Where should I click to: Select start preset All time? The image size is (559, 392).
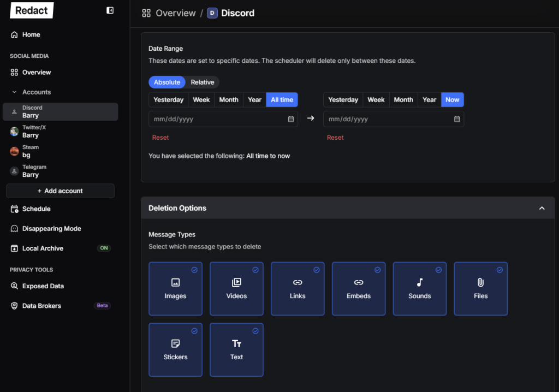pos(282,100)
